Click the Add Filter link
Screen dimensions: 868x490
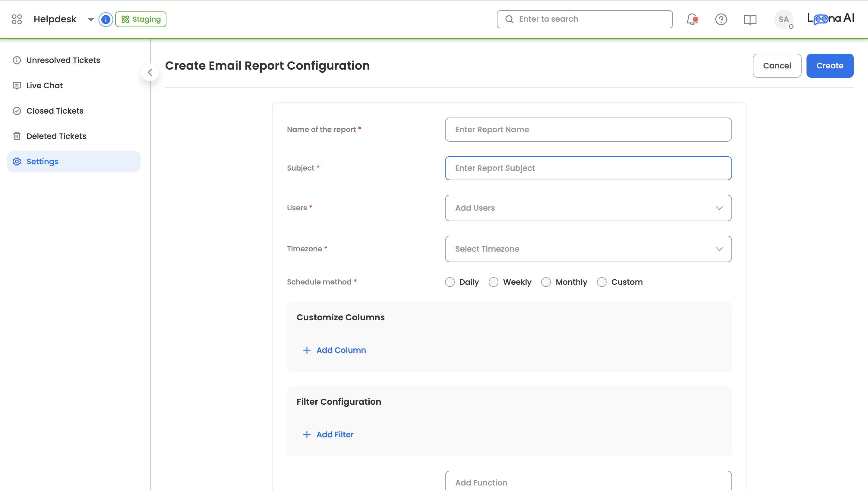coord(334,435)
